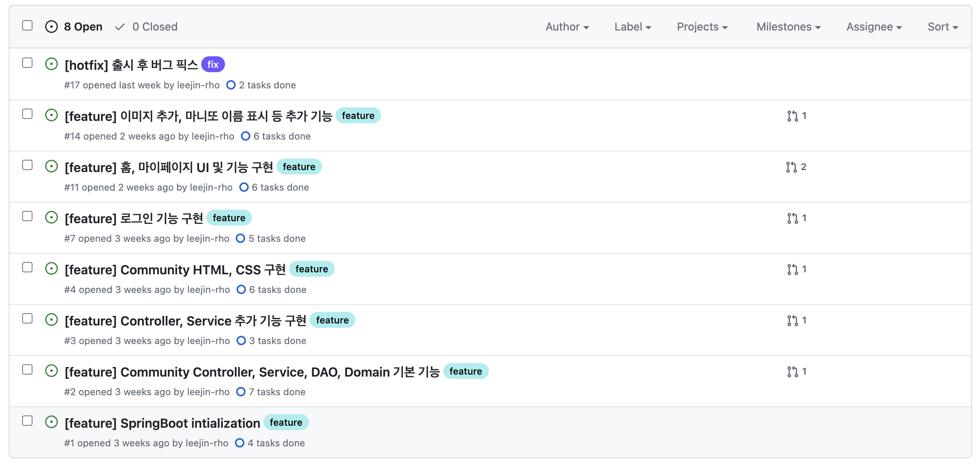Open the Sort dropdown menu
Screen dimensions: 980x463
(942, 27)
